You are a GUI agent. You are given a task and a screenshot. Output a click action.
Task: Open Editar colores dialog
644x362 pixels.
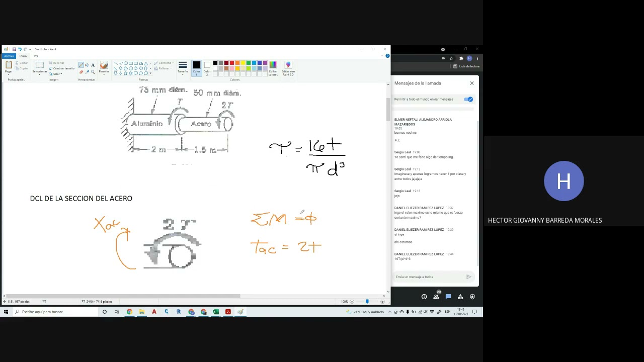click(x=273, y=68)
